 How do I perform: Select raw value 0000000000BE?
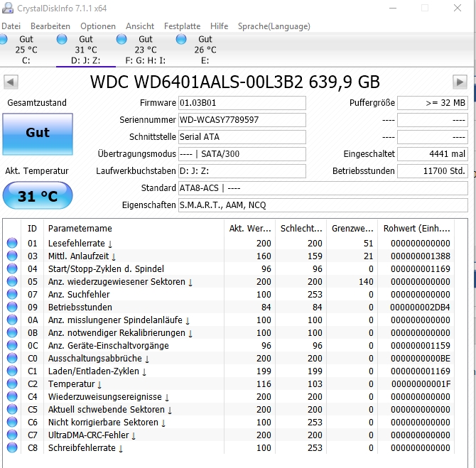tap(421, 359)
